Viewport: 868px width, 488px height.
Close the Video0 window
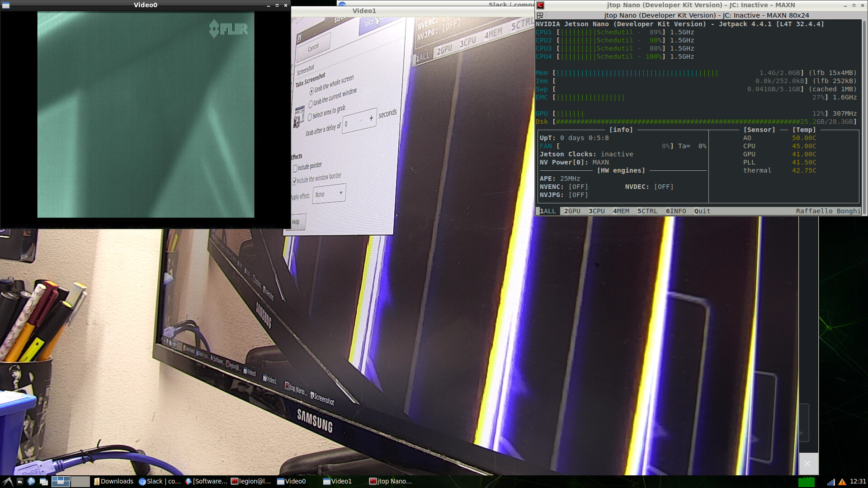[286, 5]
